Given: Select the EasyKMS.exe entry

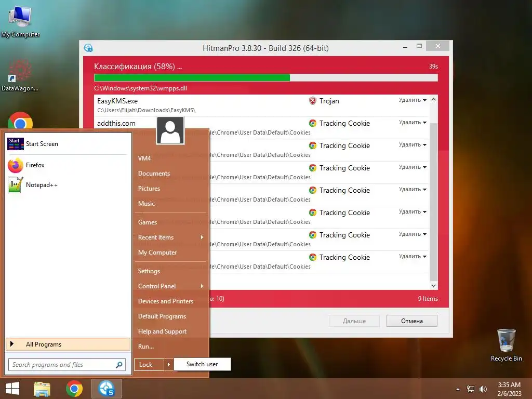Looking at the screenshot, I should tap(262, 105).
